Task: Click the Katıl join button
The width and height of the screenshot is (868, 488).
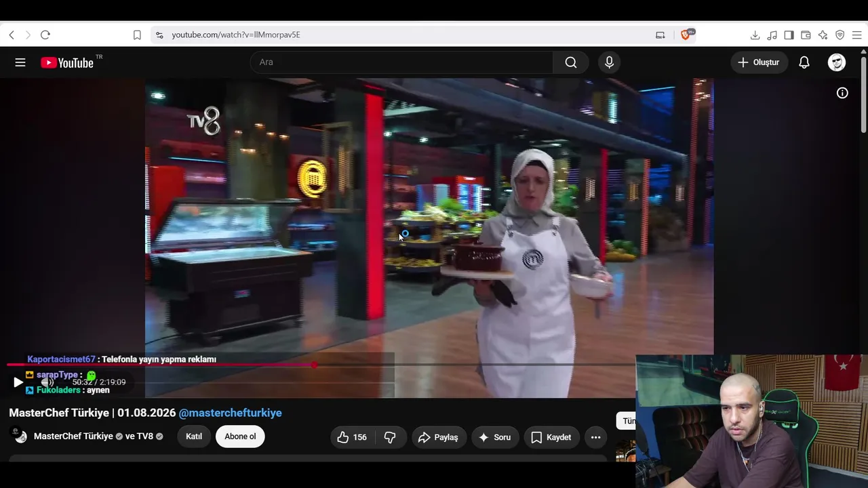Action: (x=194, y=436)
